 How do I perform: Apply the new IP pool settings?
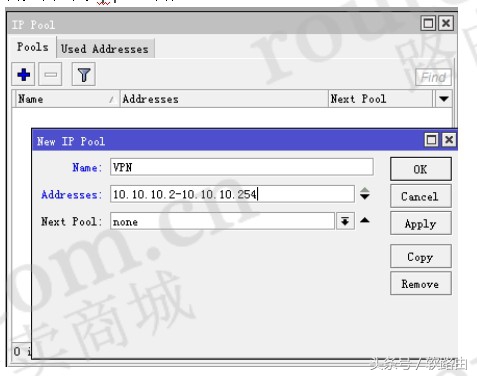point(421,223)
